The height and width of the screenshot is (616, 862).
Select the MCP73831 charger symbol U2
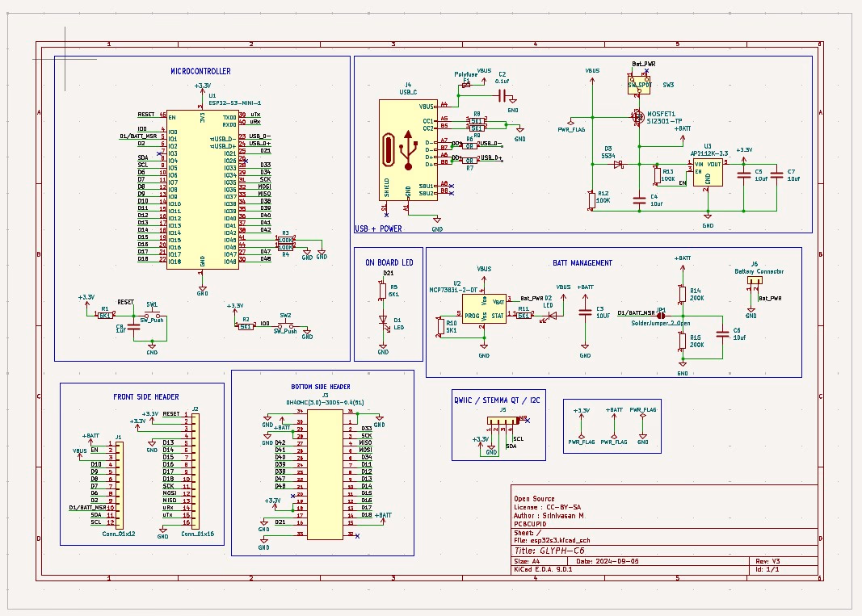click(485, 307)
